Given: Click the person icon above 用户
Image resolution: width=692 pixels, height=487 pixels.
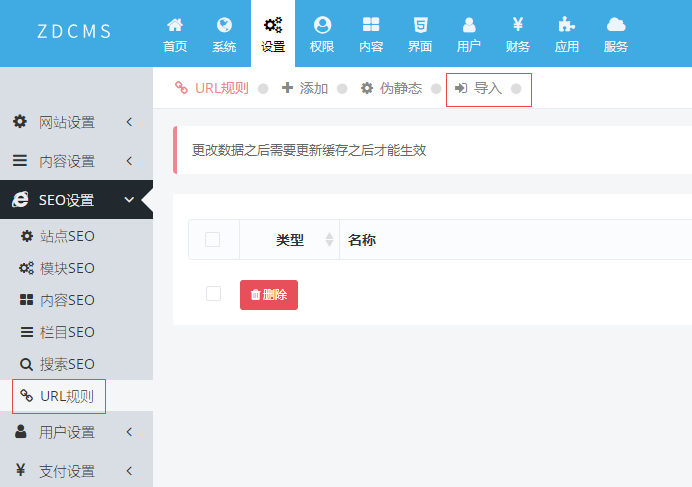Looking at the screenshot, I should pyautogui.click(x=469, y=25).
